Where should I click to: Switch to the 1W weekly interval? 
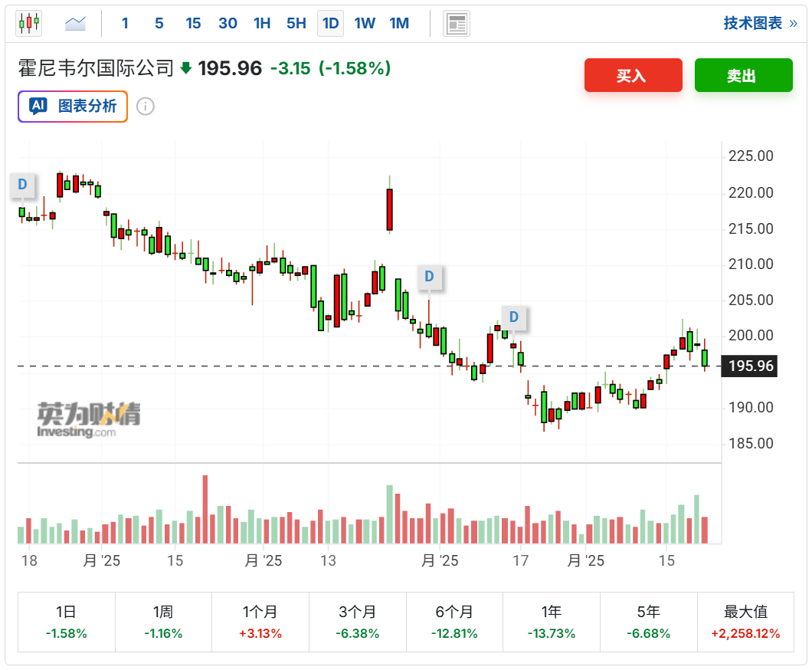point(365,23)
